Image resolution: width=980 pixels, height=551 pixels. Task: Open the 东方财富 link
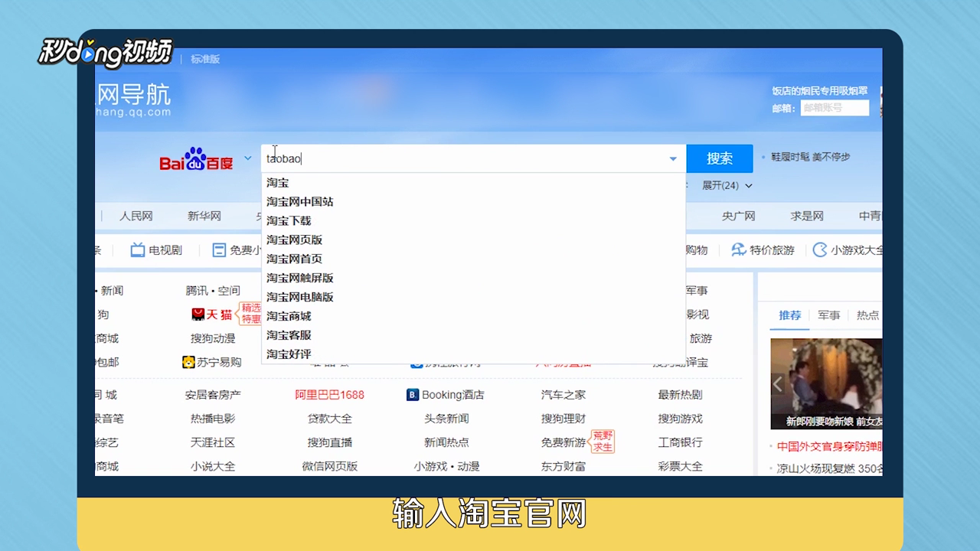click(563, 466)
